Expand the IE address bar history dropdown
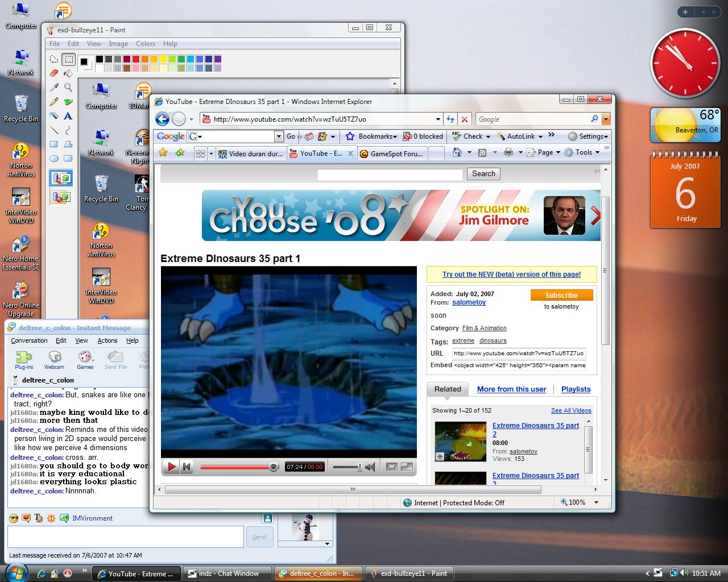This screenshot has width=728, height=582. click(438, 119)
